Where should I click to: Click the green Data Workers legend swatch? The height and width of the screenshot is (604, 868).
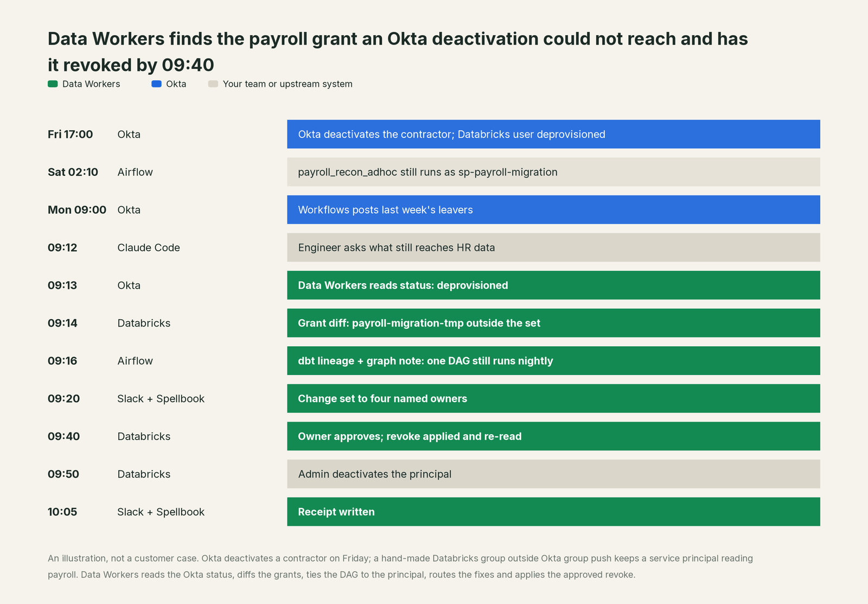click(x=53, y=84)
